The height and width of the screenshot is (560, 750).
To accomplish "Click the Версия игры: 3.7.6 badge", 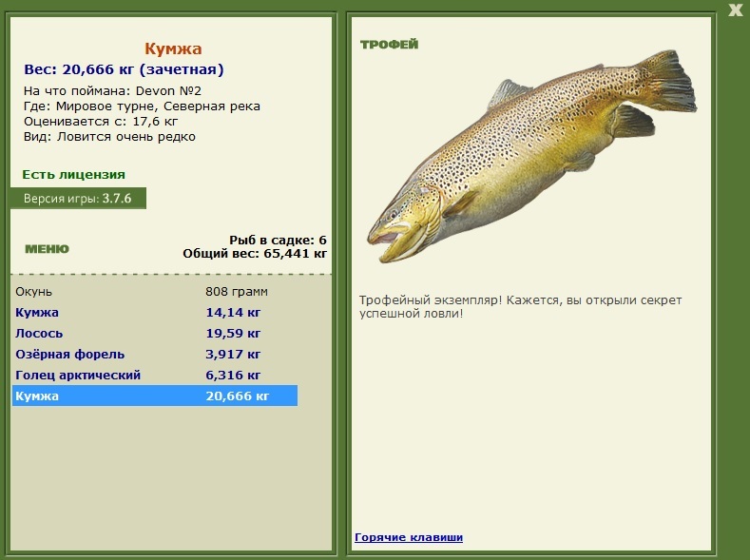I will [78, 198].
